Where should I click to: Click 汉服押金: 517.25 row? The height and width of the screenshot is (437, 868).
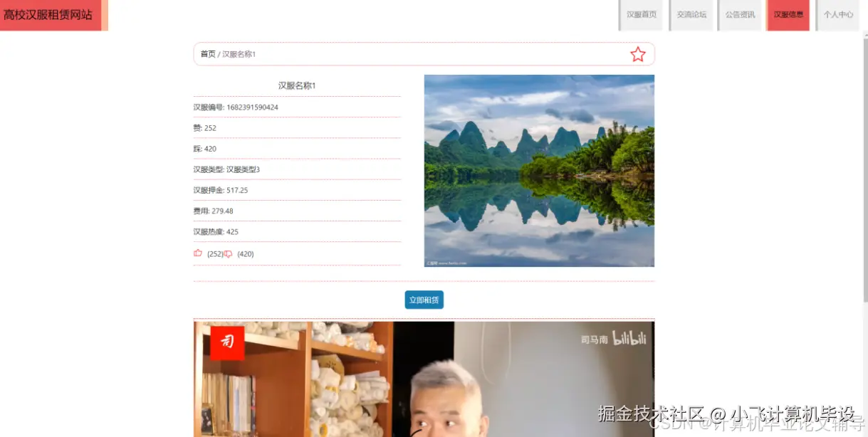[x=297, y=190]
